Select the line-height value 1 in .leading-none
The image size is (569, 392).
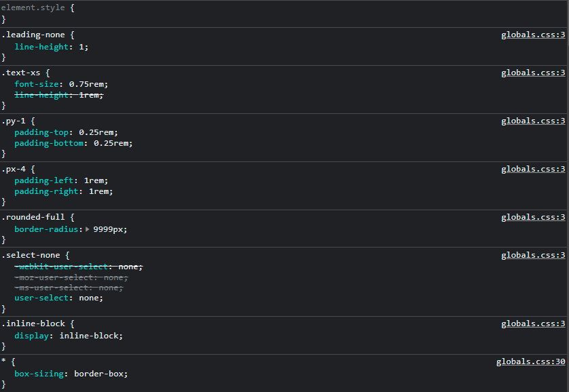point(82,46)
